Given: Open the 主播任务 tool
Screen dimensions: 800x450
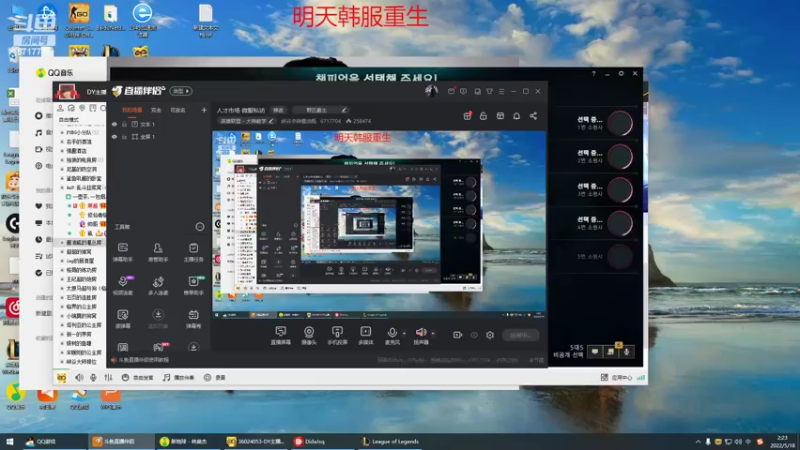Looking at the screenshot, I should coord(193,252).
